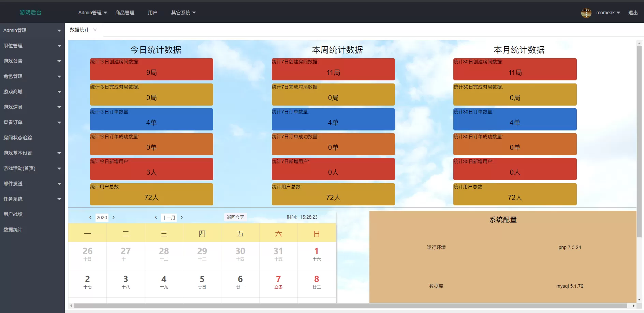This screenshot has height=313, width=644.
Task: Click the previous month arrow on the calendar
Action: 156,217
